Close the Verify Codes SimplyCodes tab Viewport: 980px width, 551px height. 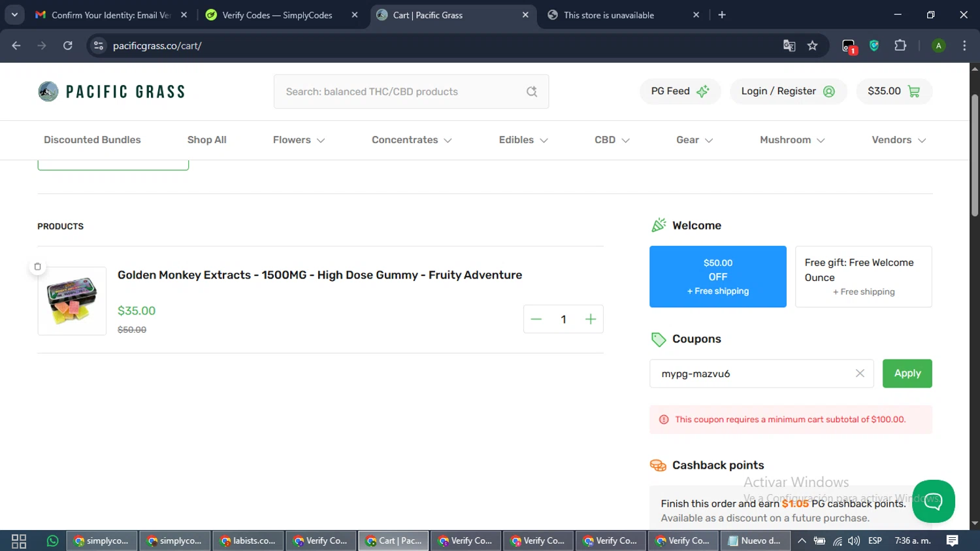point(355,15)
